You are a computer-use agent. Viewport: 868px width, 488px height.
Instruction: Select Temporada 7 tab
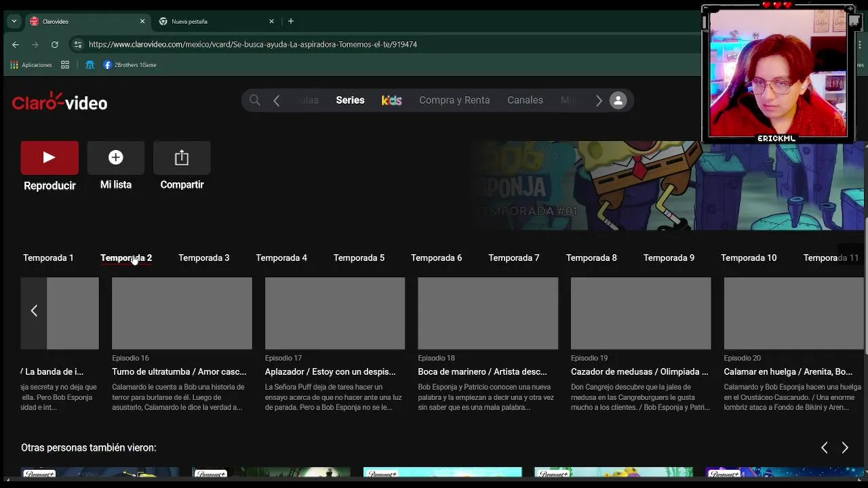coord(513,258)
